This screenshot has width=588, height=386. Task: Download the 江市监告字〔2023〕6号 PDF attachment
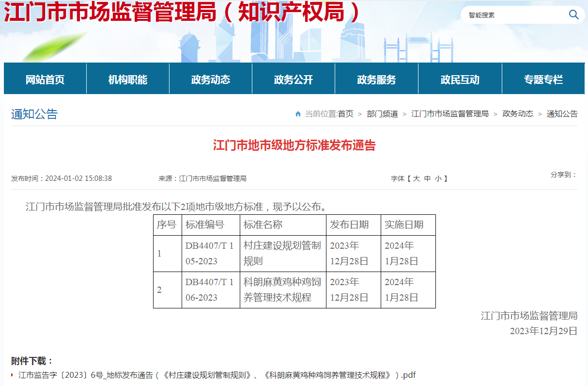coord(217,375)
